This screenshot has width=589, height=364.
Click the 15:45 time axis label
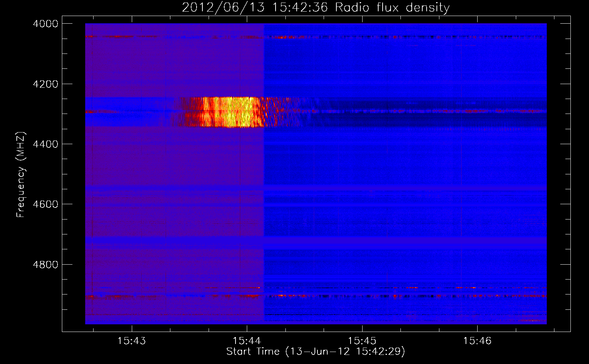coord(362,341)
